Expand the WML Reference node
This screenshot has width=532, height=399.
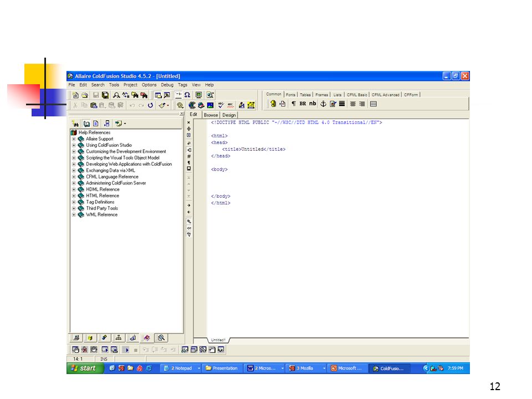pyautogui.click(x=74, y=215)
